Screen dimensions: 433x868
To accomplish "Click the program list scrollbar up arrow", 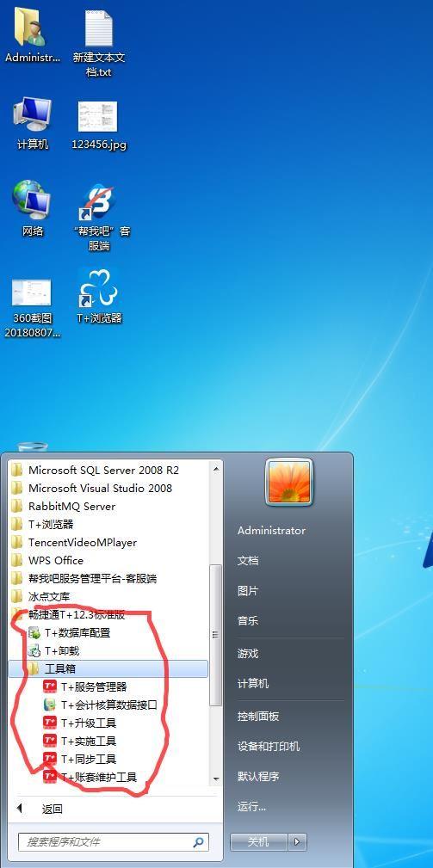I will (x=216, y=469).
